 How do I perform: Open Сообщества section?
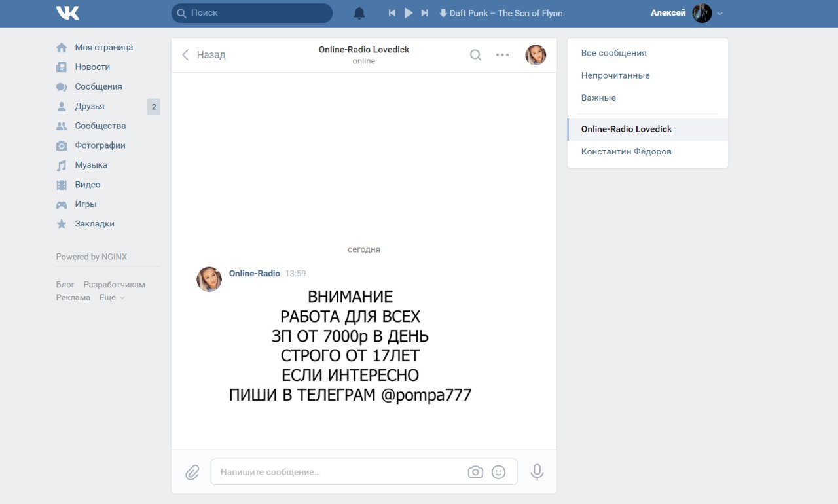pos(100,126)
